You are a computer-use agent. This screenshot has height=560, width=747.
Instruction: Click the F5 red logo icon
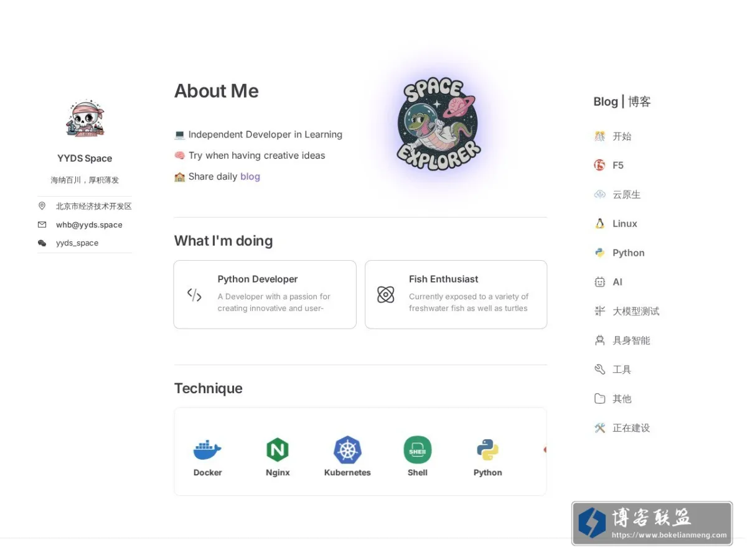(x=599, y=165)
